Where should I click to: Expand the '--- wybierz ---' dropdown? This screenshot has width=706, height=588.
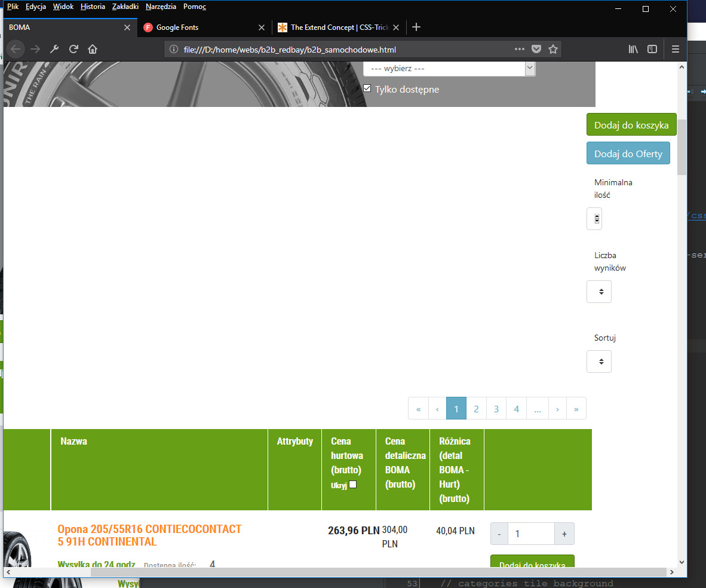pos(449,69)
